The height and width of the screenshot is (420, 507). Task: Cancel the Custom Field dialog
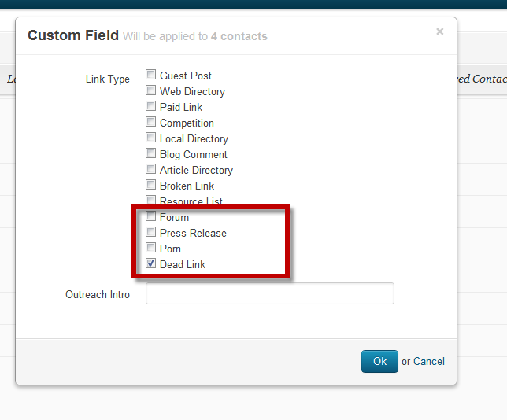point(429,361)
